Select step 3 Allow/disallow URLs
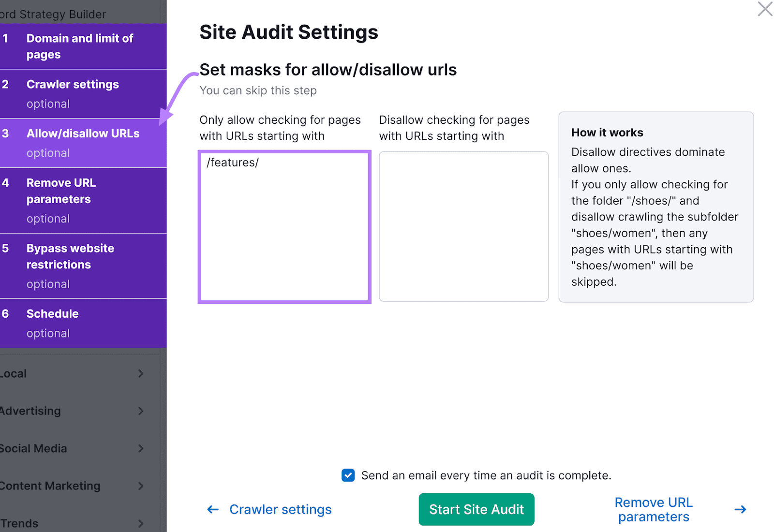 (82, 143)
